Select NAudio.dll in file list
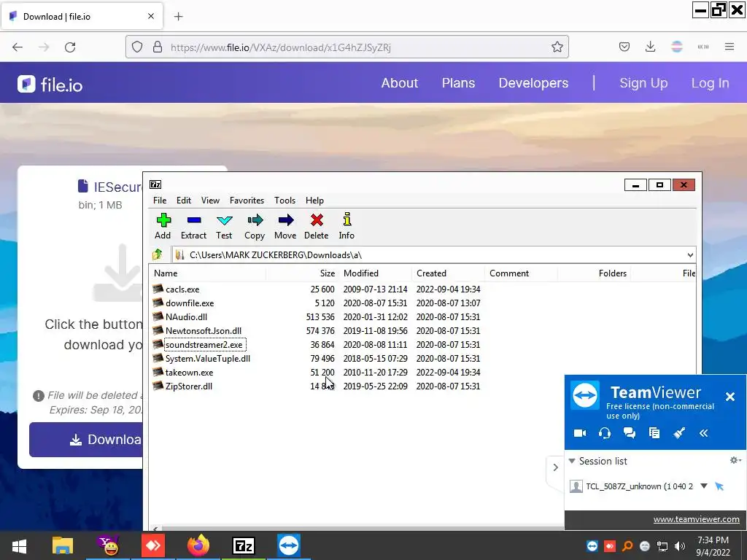 [186, 316]
